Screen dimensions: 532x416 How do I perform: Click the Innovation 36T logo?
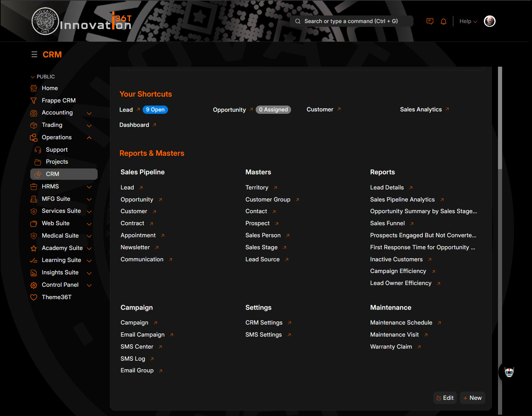click(81, 21)
